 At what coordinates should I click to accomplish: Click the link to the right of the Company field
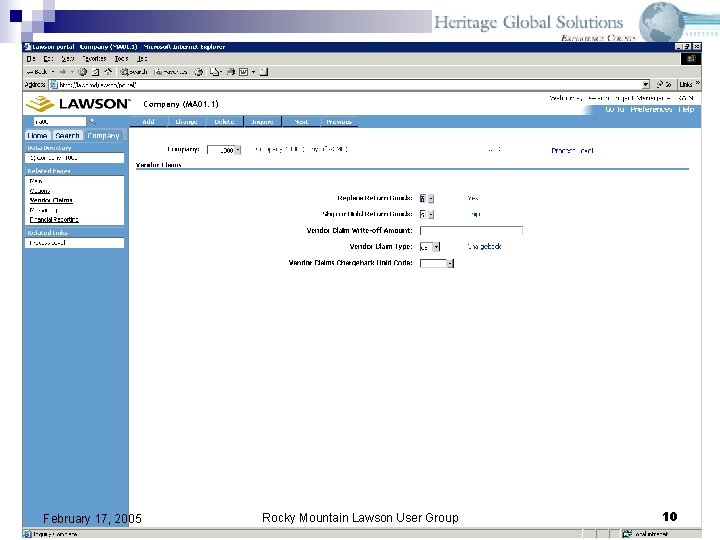pos(572,150)
